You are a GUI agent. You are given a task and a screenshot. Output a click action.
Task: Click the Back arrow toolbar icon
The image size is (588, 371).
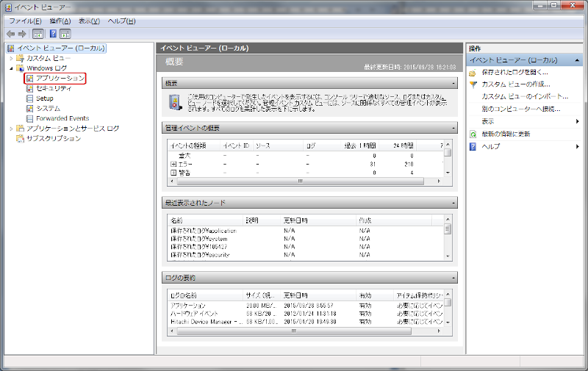click(11, 34)
